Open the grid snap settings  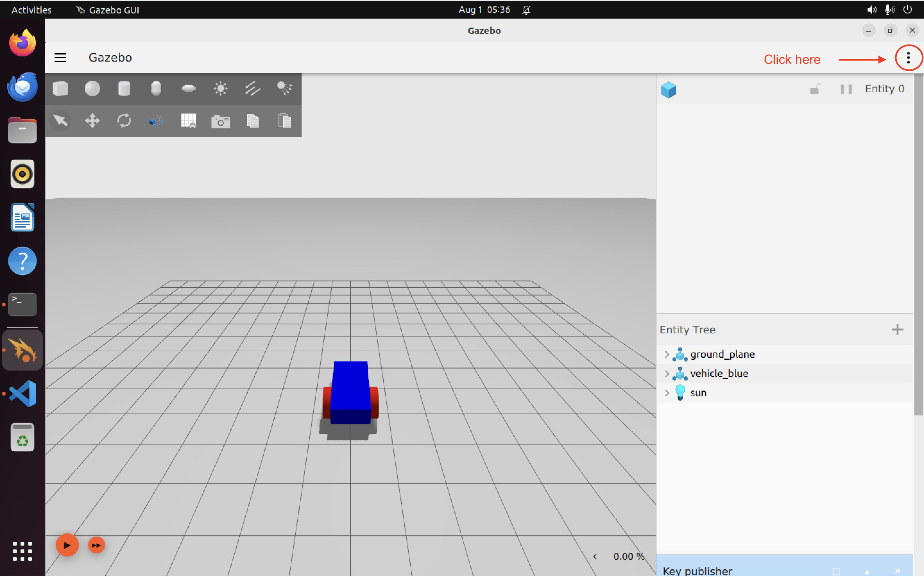[x=188, y=121]
